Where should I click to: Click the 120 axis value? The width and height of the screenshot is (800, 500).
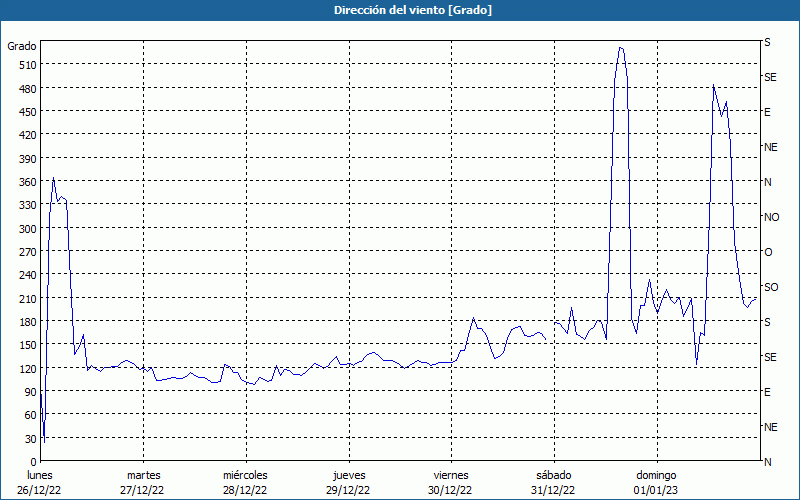[28, 369]
